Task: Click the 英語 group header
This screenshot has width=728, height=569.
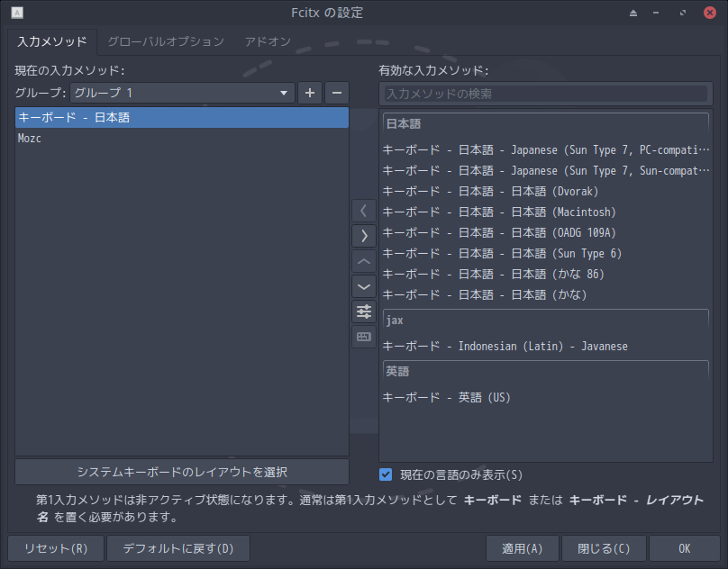Action: click(546, 371)
